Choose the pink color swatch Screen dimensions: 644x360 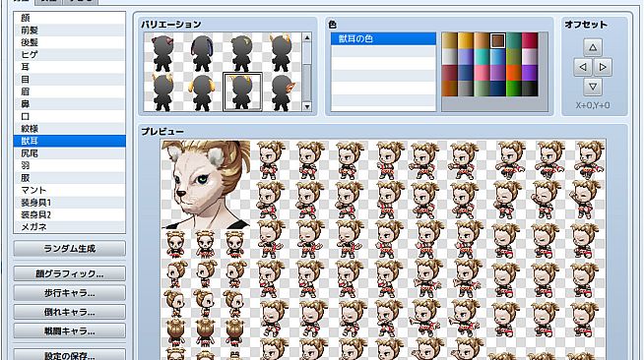(x=482, y=73)
